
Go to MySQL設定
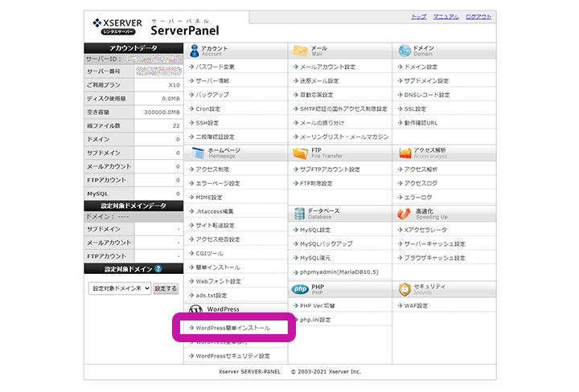[x=314, y=230]
